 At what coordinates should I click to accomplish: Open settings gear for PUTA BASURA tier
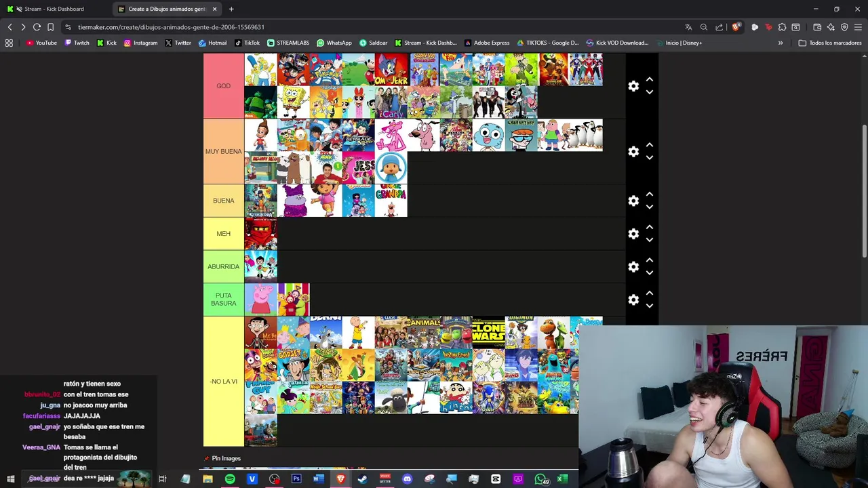pyautogui.click(x=633, y=300)
